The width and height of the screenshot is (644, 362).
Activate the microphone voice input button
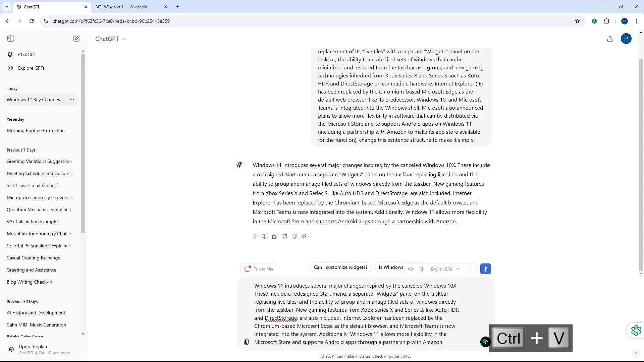485,268
